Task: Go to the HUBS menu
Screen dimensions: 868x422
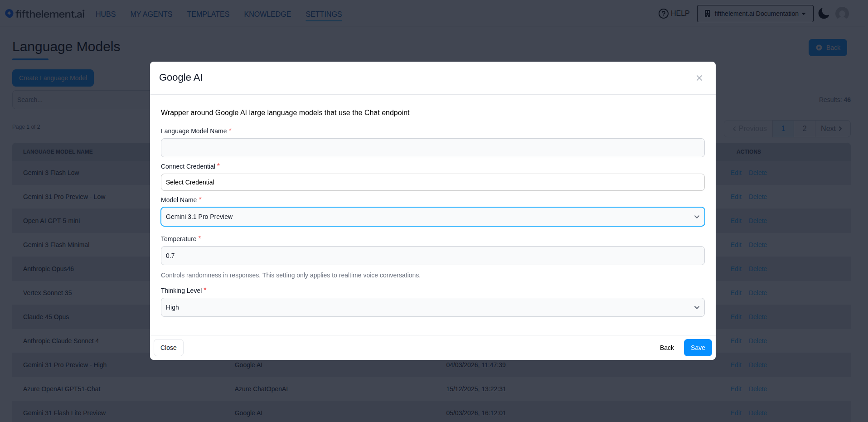Action: click(x=106, y=14)
